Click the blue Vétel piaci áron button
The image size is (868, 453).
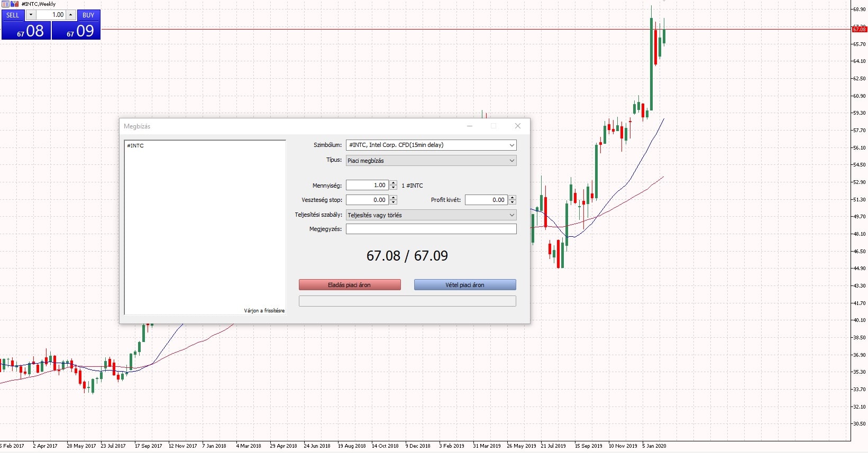pyautogui.click(x=465, y=285)
